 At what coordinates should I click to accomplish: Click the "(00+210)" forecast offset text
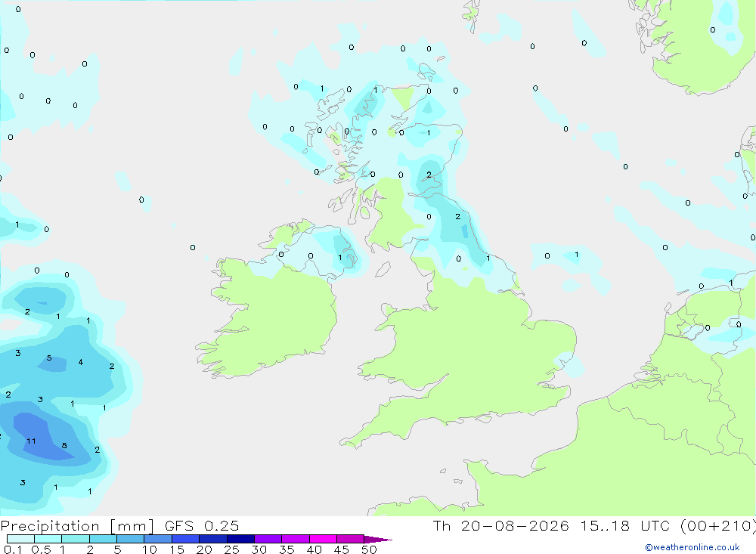click(x=718, y=525)
